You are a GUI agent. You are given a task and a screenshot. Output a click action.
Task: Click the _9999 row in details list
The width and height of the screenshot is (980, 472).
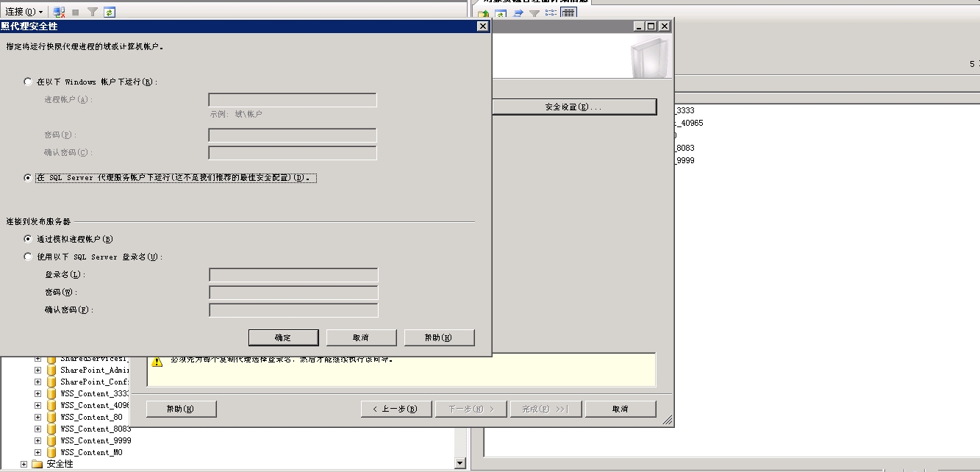(684, 160)
